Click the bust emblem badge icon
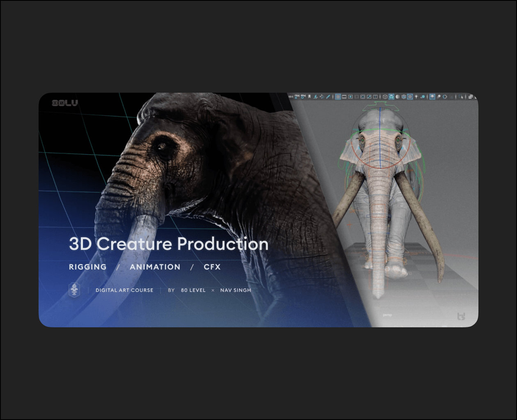 (74, 290)
